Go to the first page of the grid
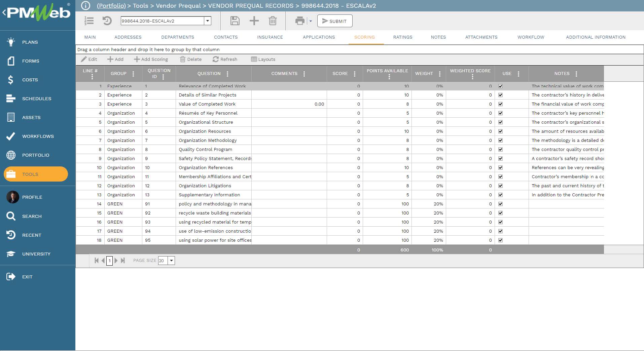The image size is (644, 351). tap(97, 261)
